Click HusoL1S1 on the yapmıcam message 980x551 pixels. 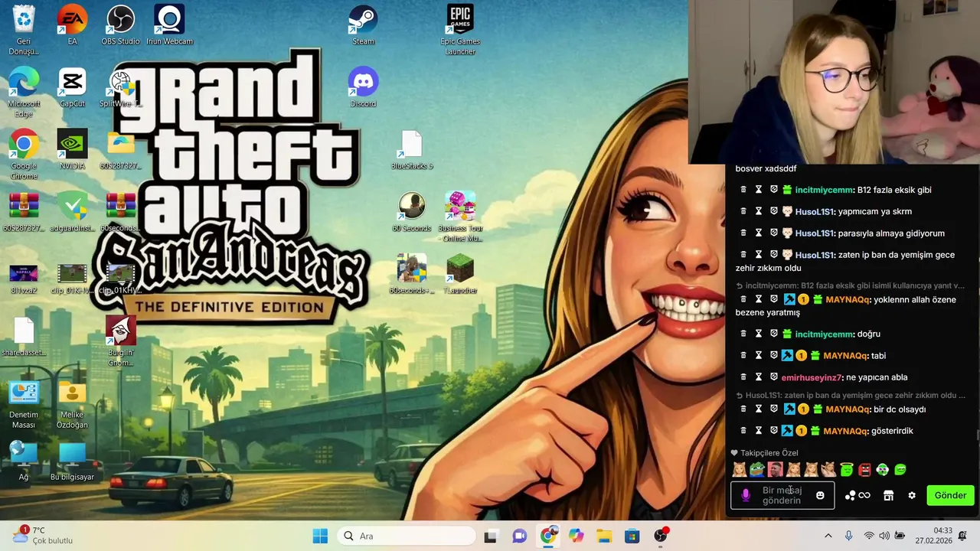(x=815, y=212)
